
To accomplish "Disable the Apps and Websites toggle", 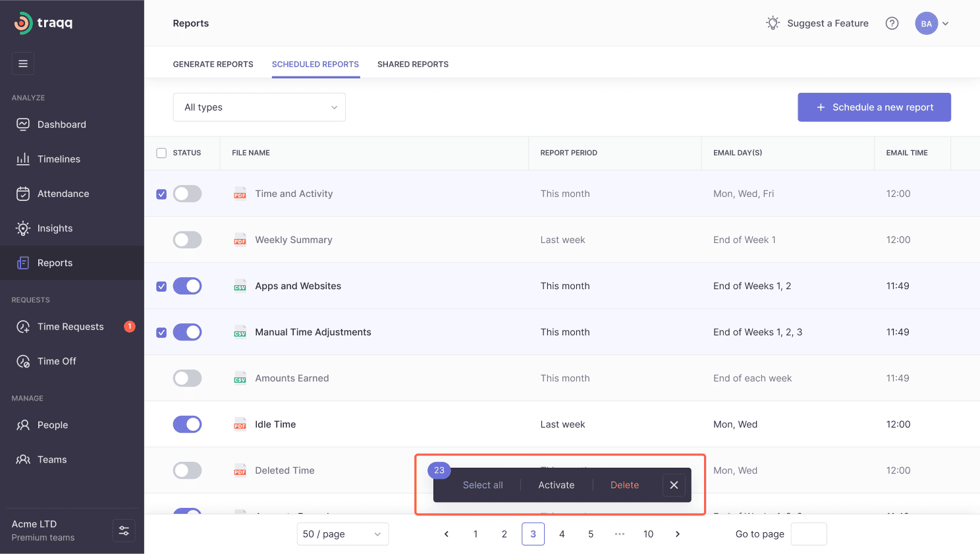I will pos(187,286).
